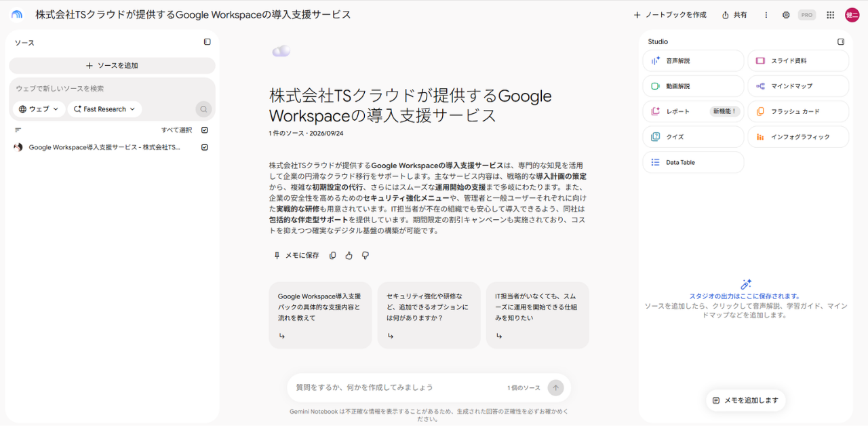Click メモを追加します add note button
This screenshot has width=868, height=426.
(x=745, y=400)
